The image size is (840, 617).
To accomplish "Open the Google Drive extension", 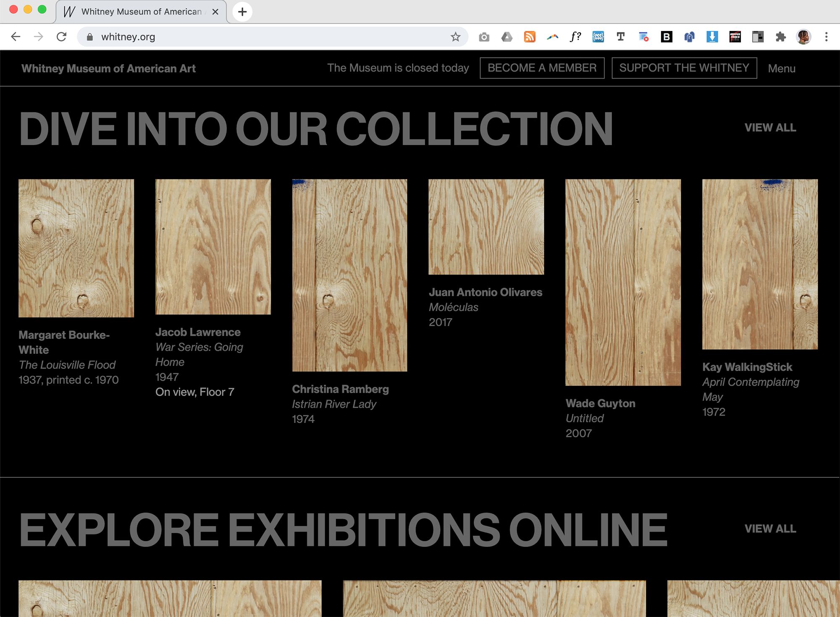I will [x=507, y=37].
